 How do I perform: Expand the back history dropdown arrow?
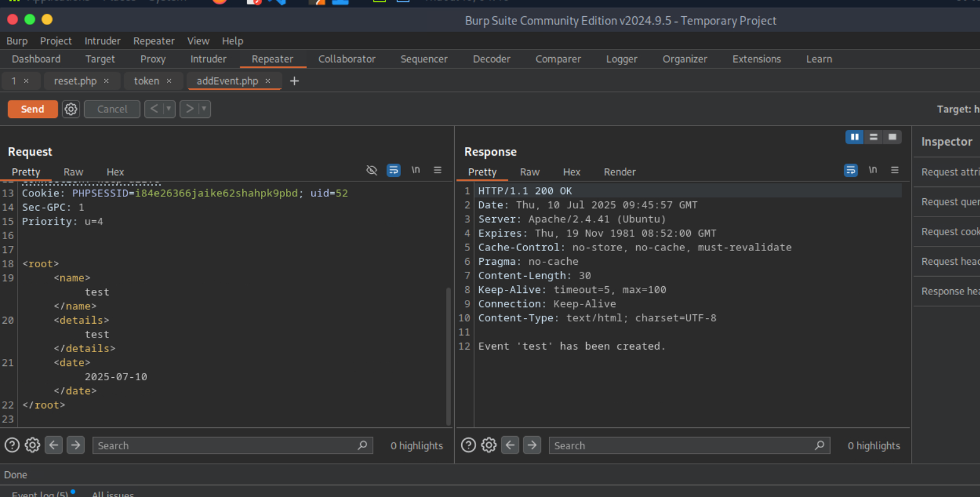168,109
